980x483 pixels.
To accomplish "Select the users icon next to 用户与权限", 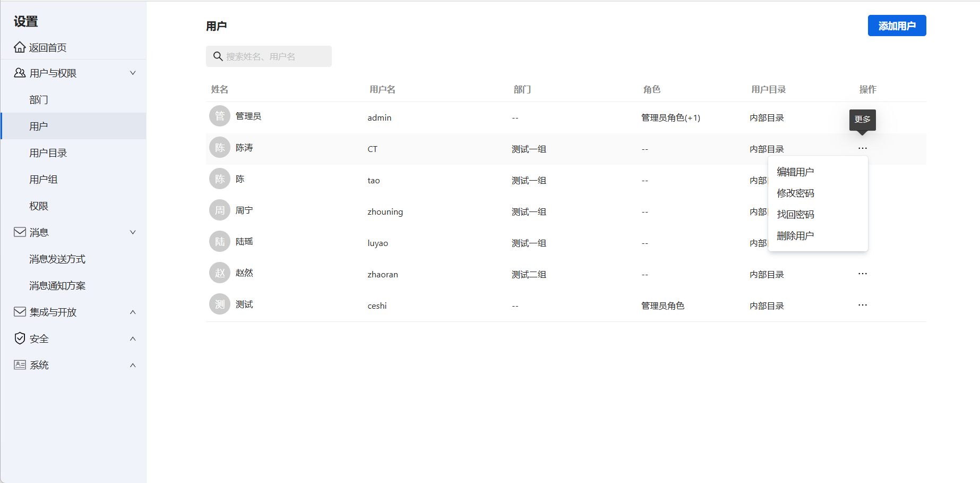I will (x=19, y=73).
